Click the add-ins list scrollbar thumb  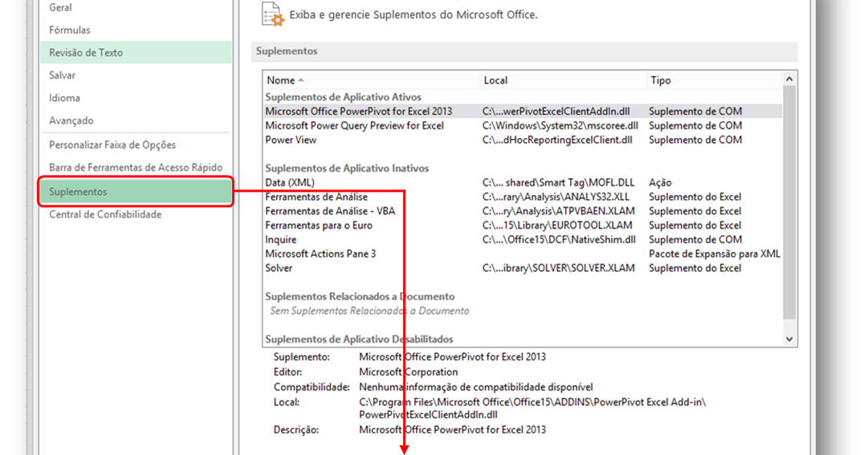789,202
